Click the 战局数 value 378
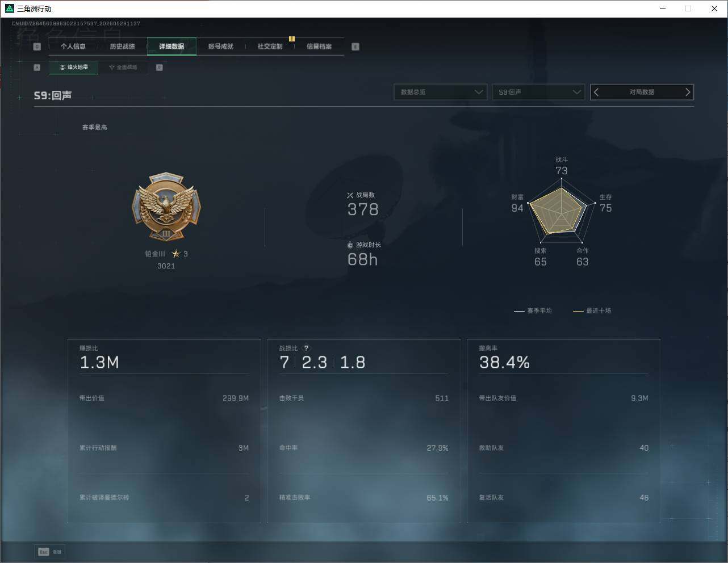This screenshot has width=728, height=563. coord(363,210)
